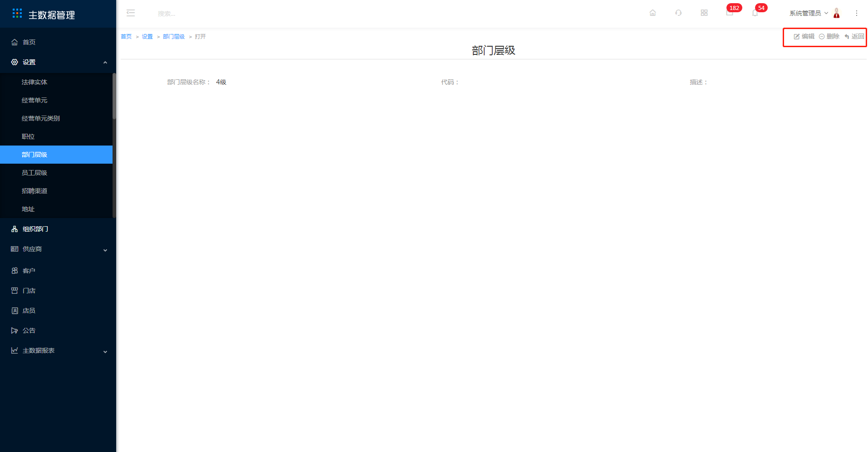Select 地址 in sidebar
The image size is (868, 452).
point(56,209)
